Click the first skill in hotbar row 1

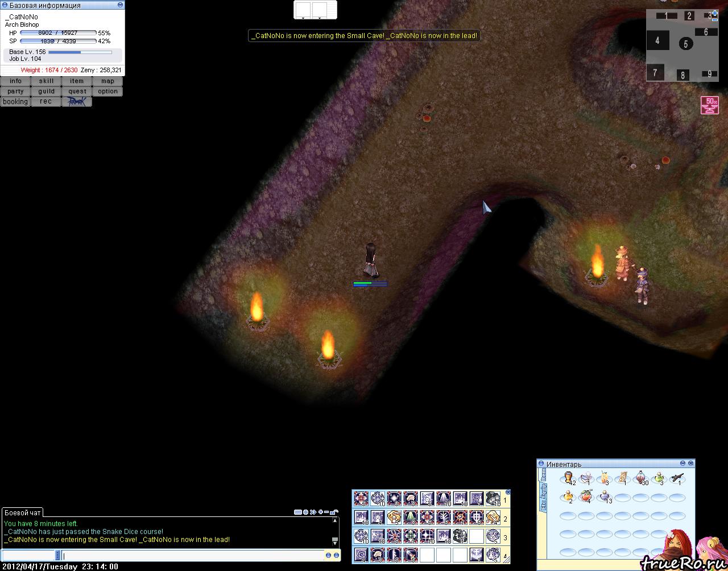tap(361, 499)
